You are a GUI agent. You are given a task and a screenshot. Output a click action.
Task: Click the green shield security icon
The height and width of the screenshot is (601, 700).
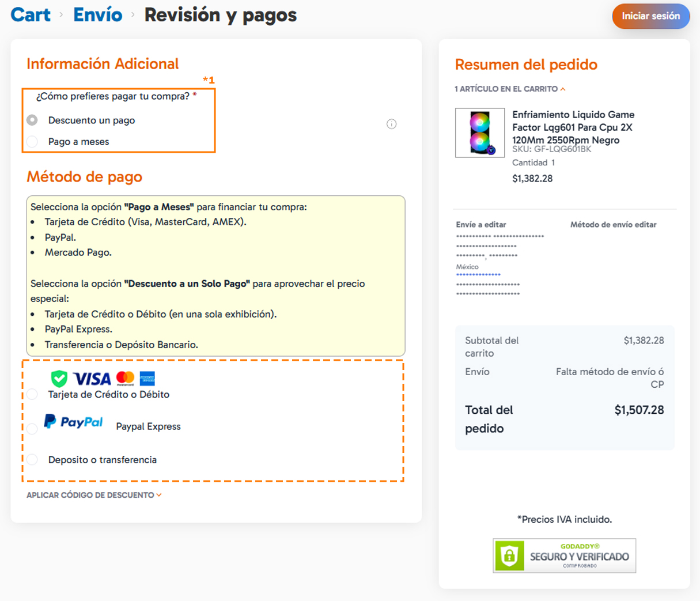(59, 379)
